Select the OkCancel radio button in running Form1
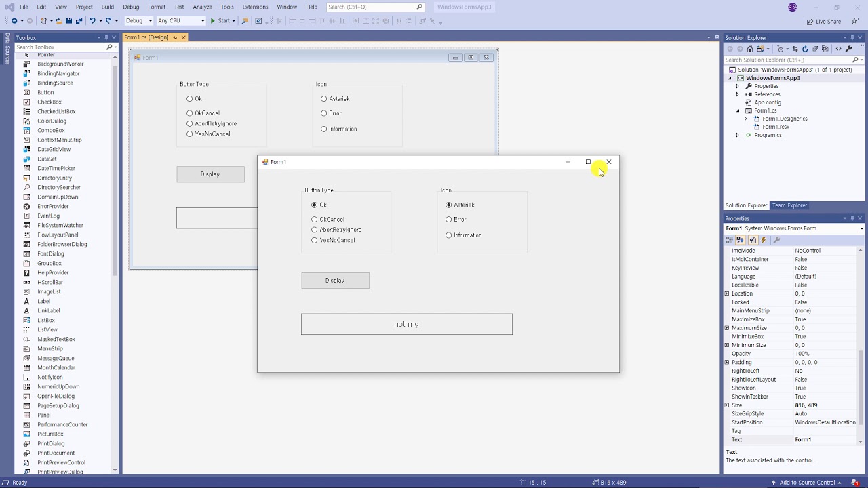Image resolution: width=868 pixels, height=488 pixels. coord(314,220)
